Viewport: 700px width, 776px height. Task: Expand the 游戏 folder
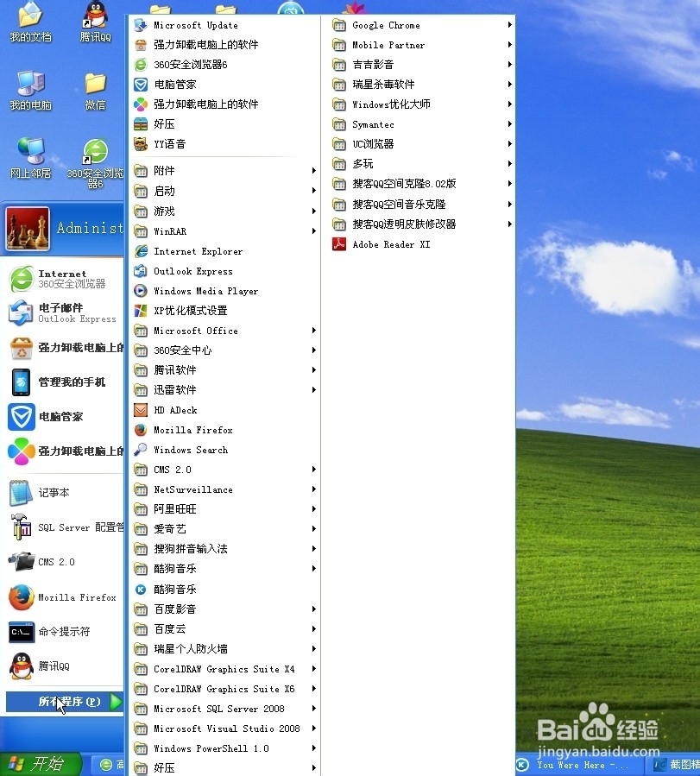224,211
